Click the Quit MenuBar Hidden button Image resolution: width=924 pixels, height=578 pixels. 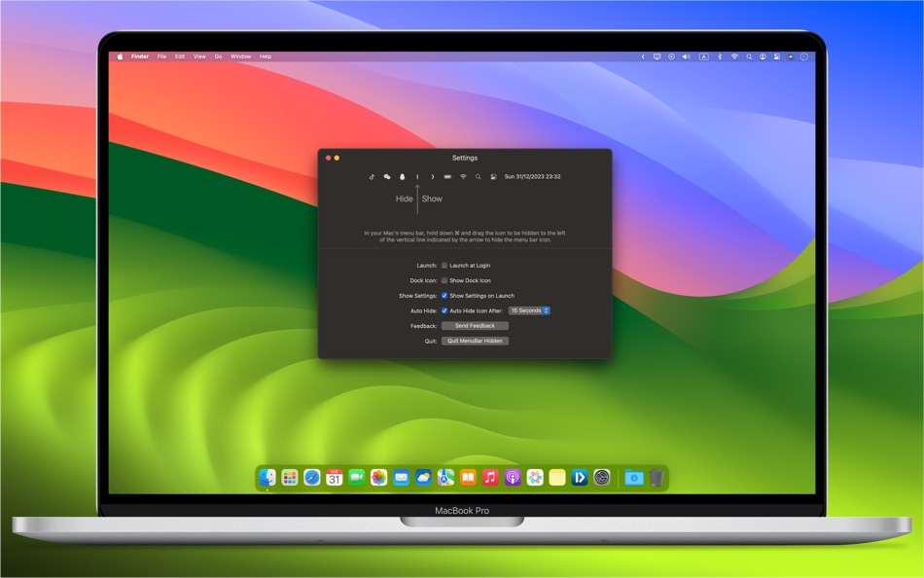pyautogui.click(x=475, y=341)
